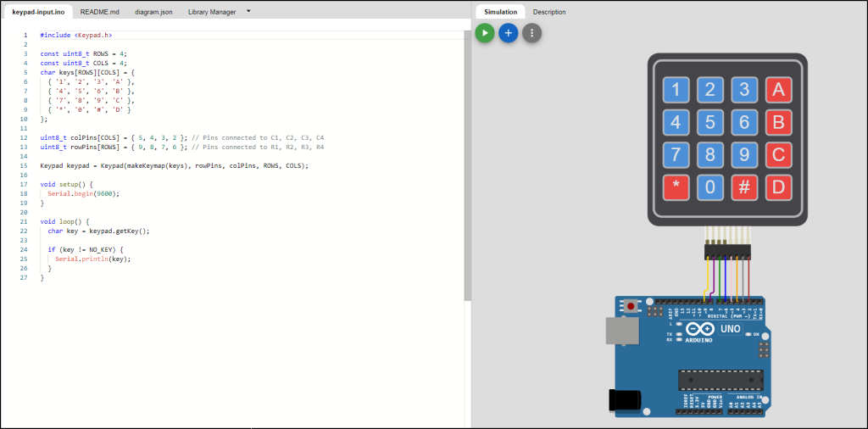Viewport: 868px width, 429px height.
Task: Expand the file tabs dropdown arrow
Action: coord(248,11)
